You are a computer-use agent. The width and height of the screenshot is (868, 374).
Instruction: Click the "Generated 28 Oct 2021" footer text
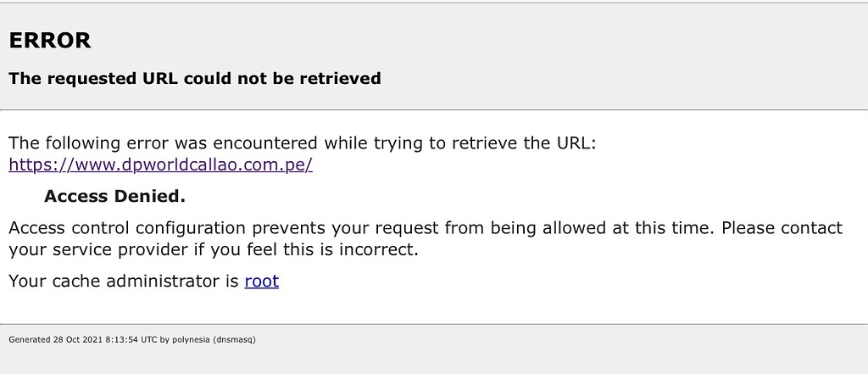51,340
